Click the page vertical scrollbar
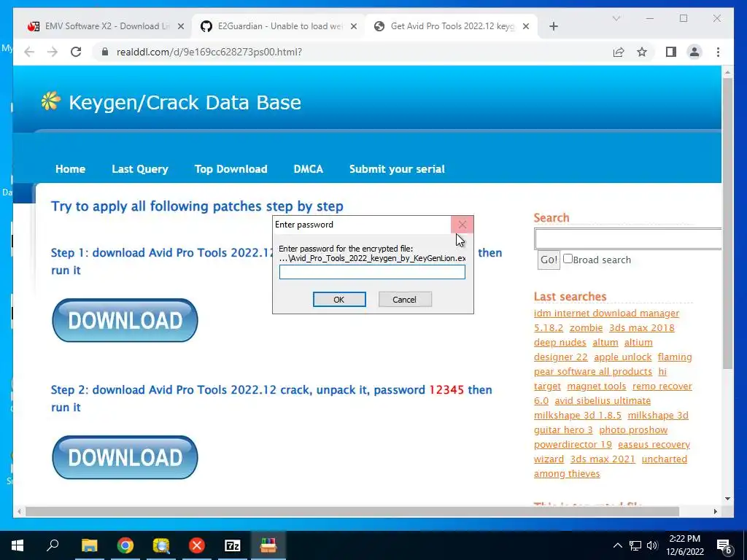 (727, 224)
